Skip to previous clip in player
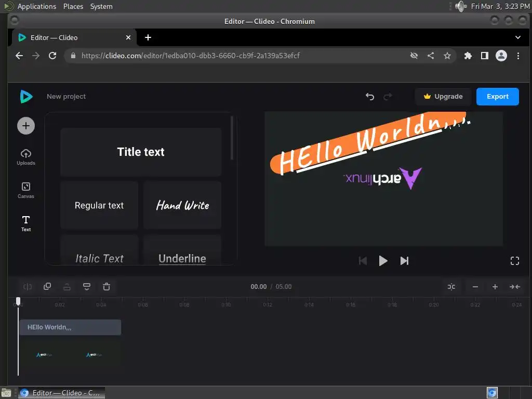The height and width of the screenshot is (399, 532). 363,261
